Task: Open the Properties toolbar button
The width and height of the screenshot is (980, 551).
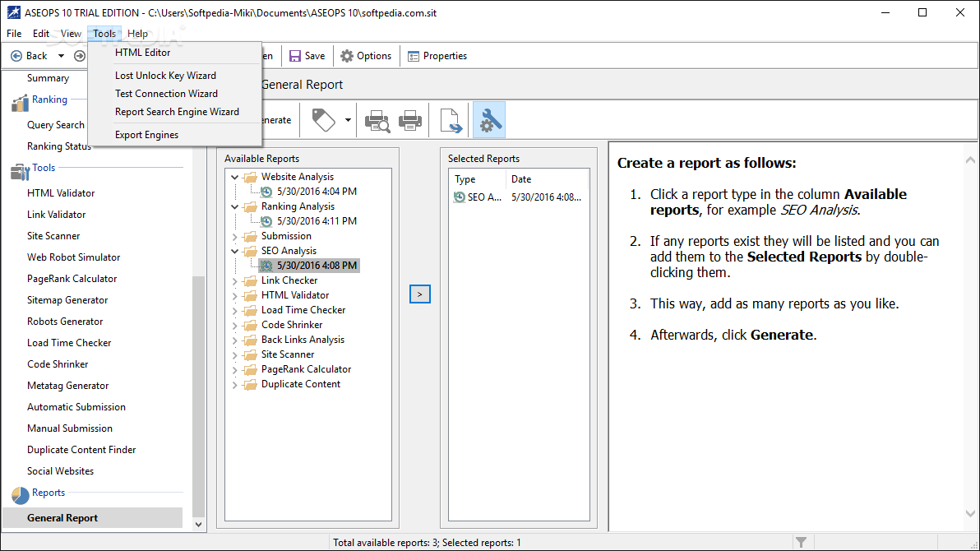Action: 437,56
